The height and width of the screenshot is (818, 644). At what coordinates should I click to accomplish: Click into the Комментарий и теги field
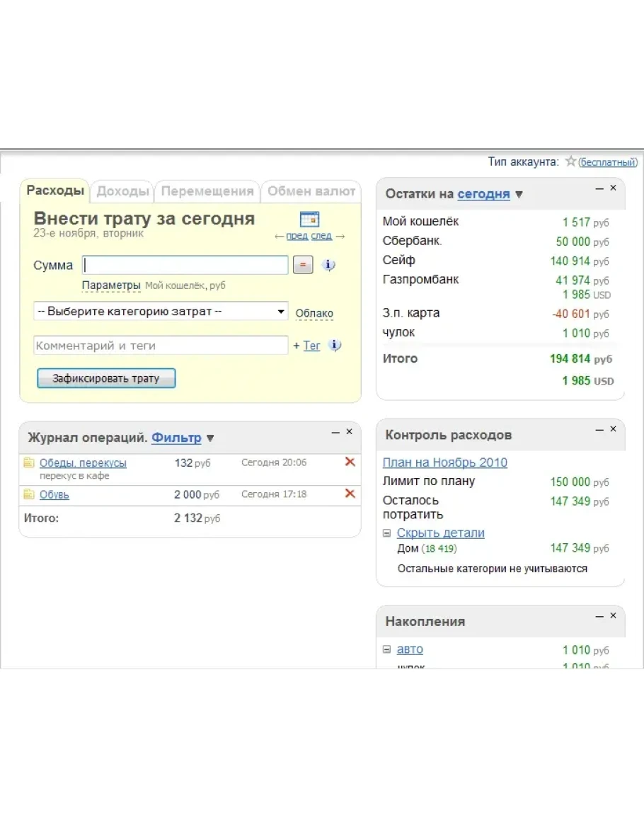(x=161, y=346)
